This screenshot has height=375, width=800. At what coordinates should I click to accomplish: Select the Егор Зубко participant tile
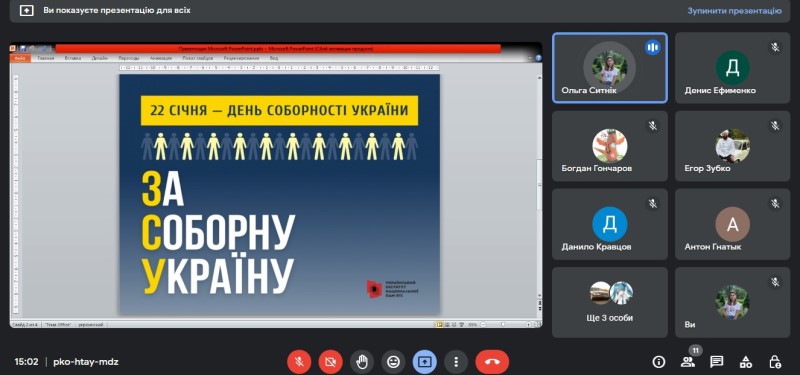(x=732, y=146)
